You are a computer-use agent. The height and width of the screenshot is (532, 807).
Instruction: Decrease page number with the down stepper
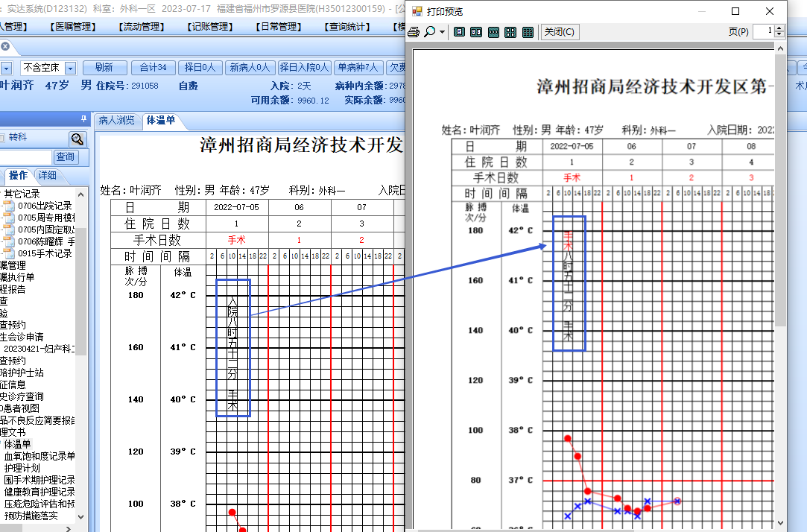[x=779, y=35]
